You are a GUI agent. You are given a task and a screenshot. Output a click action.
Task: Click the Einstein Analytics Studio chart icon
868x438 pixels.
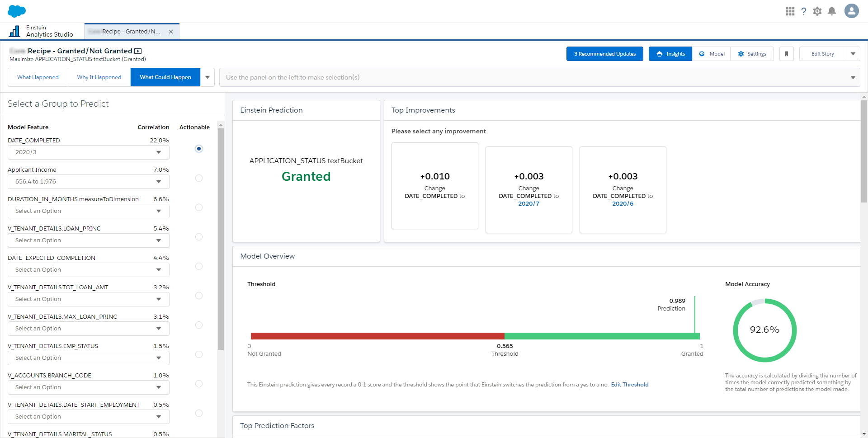(x=15, y=31)
